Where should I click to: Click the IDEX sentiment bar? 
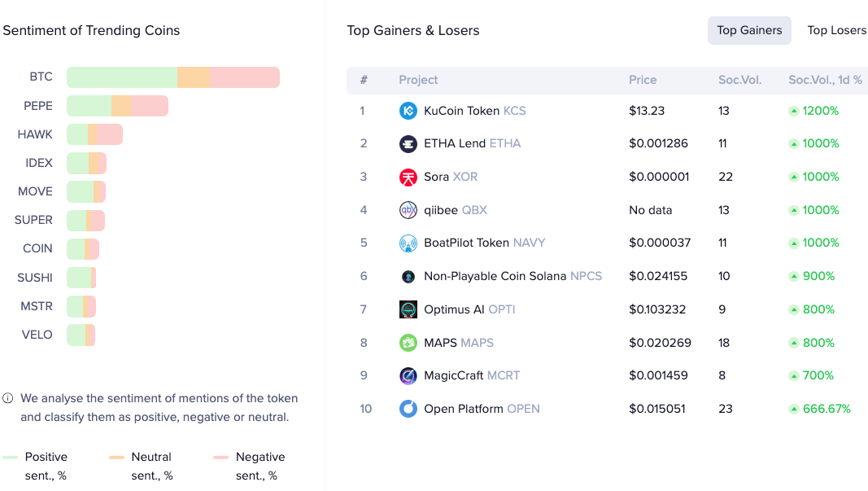[x=86, y=163]
